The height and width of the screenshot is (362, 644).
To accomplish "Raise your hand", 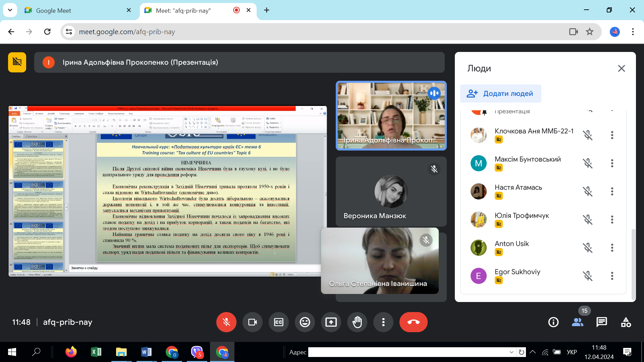I will click(x=357, y=322).
